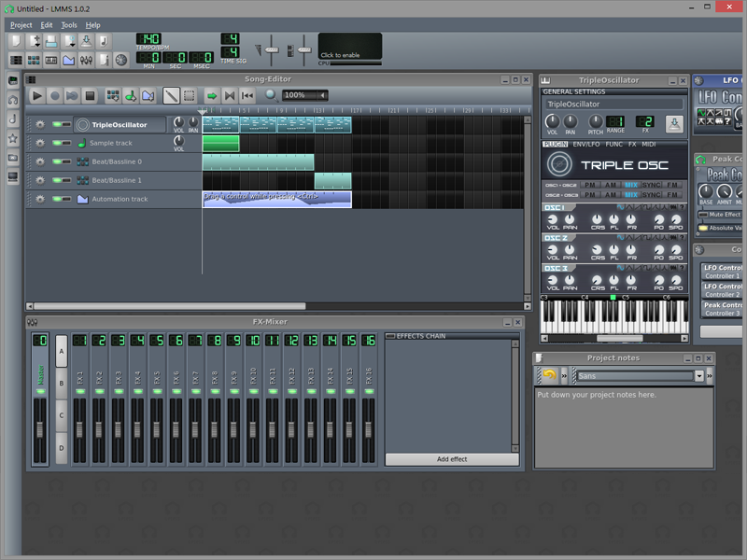Click the Add effect button

[x=452, y=459]
